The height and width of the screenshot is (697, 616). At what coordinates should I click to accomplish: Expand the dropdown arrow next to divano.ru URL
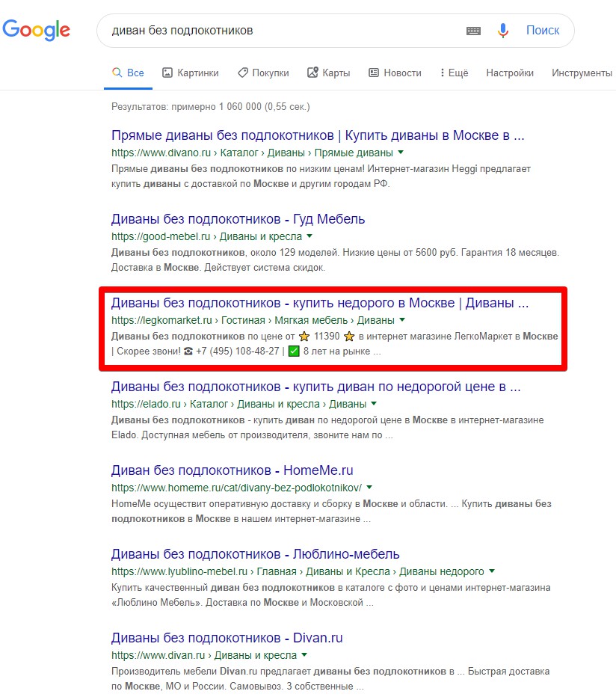pos(401,153)
